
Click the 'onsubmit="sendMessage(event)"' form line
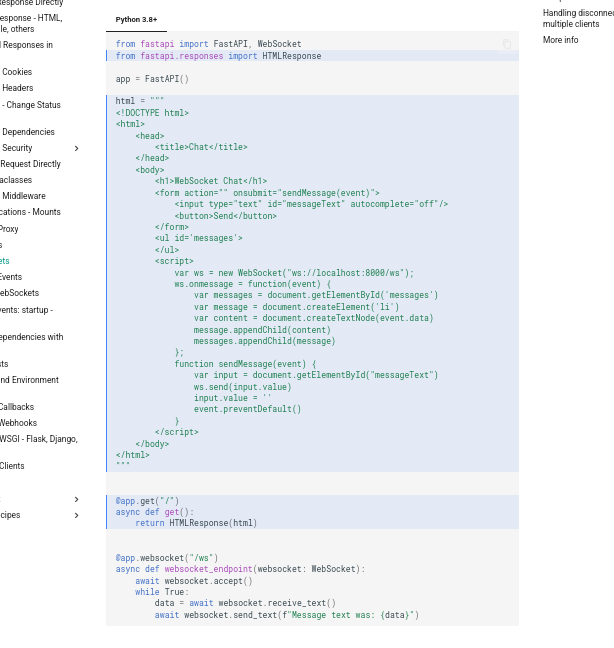click(x=267, y=193)
